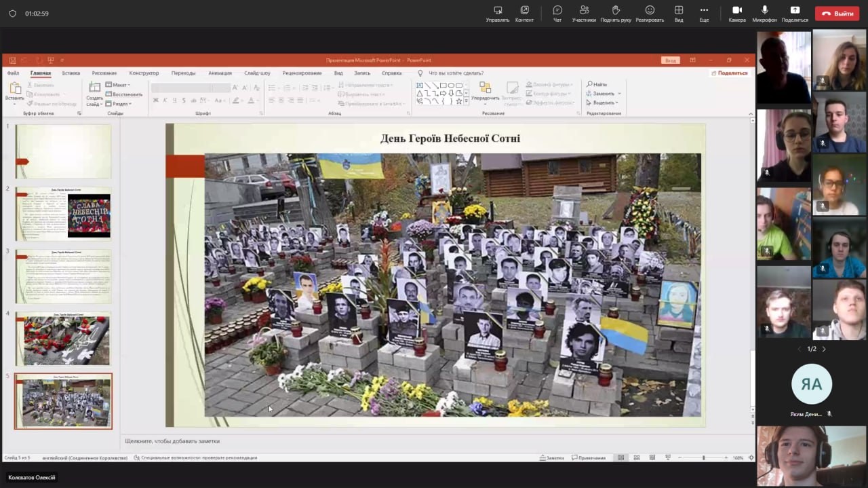Click the zoom slider in PowerPoint status bar
Viewport: 868px width, 488px height.
(703, 458)
